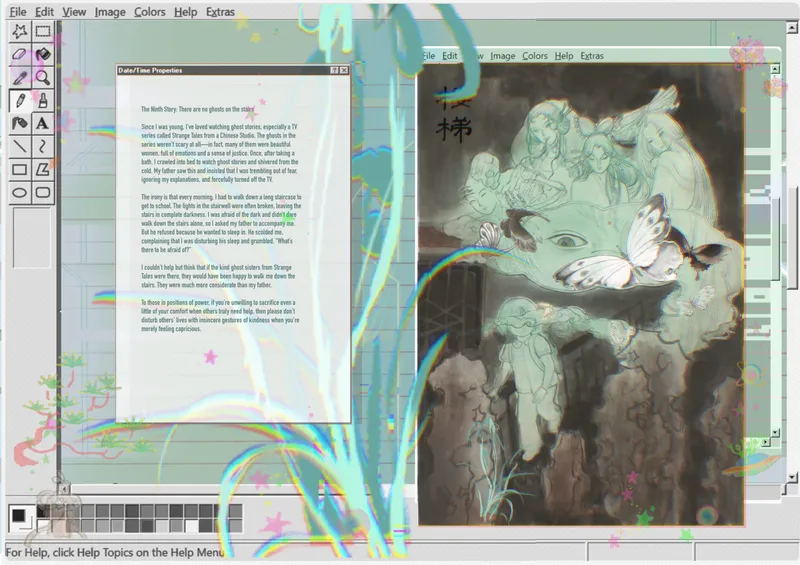Pick the straight Line tool
Screen dimensions: 800x565
tap(19, 146)
